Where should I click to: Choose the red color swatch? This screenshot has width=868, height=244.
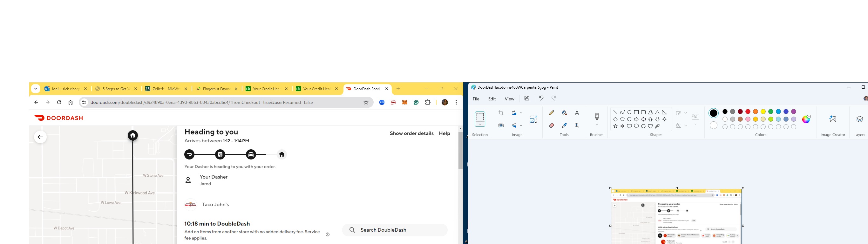[748, 112]
